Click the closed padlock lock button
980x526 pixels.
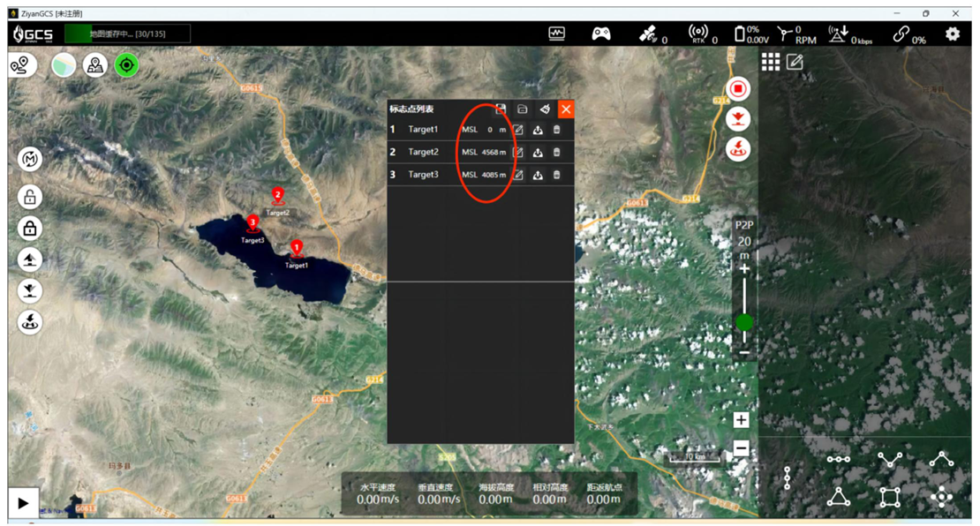(x=30, y=229)
